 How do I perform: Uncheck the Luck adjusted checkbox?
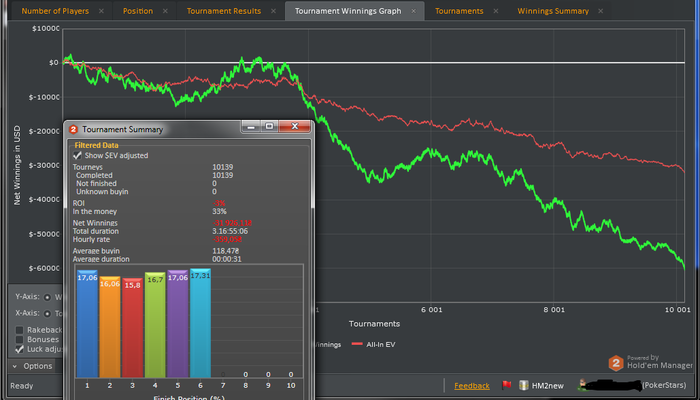tap(20, 349)
